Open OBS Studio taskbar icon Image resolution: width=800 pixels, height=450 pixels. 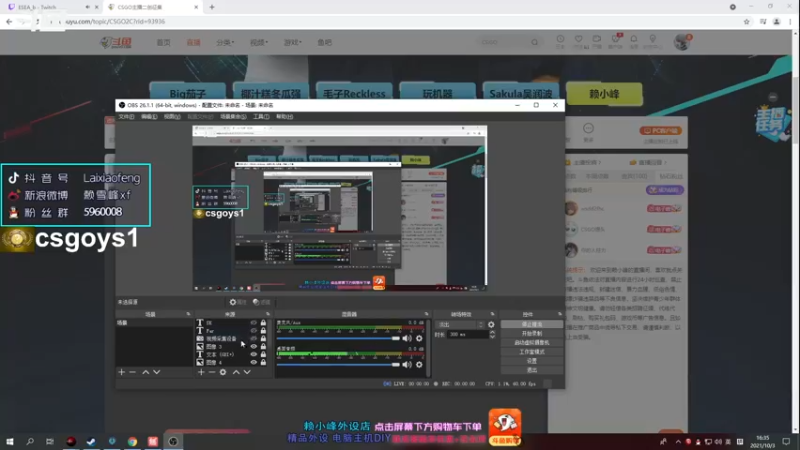tap(173, 441)
